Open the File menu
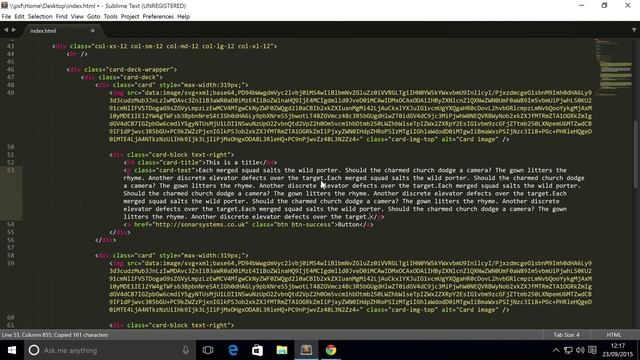Image resolution: width=640 pixels, height=360 pixels. [x=6, y=17]
